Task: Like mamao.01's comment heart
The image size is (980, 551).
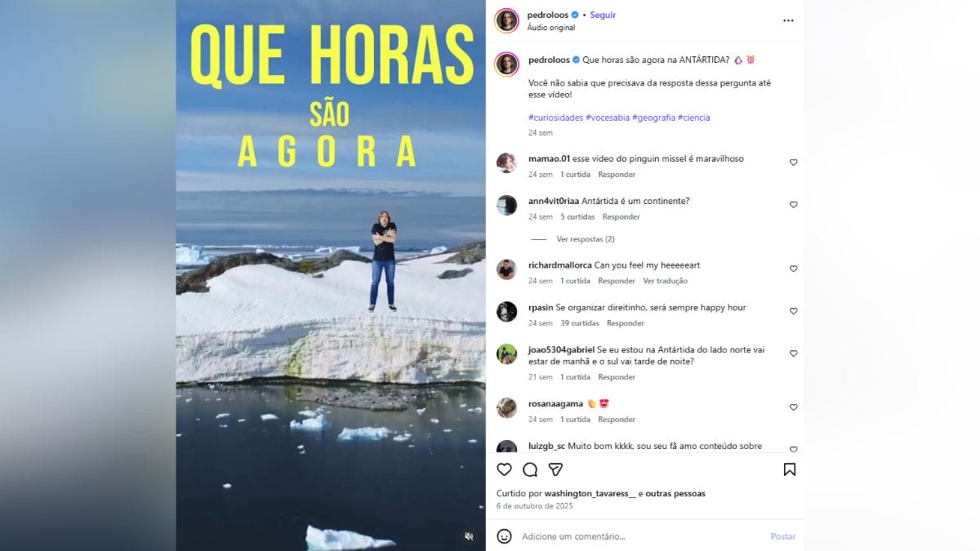Action: [793, 162]
